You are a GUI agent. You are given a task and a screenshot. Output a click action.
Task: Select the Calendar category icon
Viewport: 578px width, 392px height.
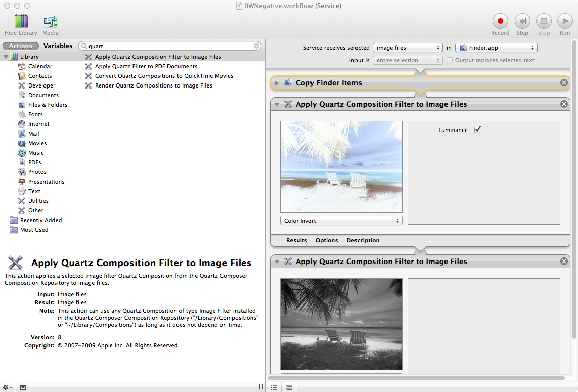point(22,66)
